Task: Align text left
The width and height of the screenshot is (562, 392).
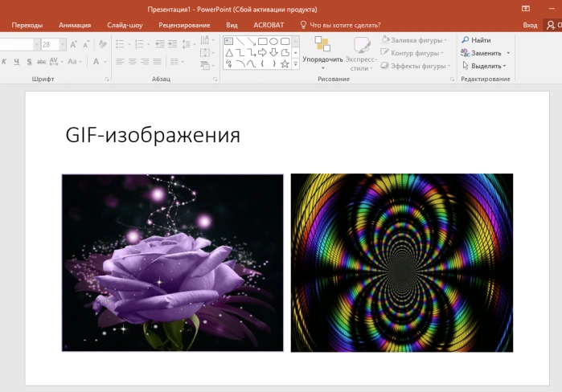Action: tap(120, 62)
